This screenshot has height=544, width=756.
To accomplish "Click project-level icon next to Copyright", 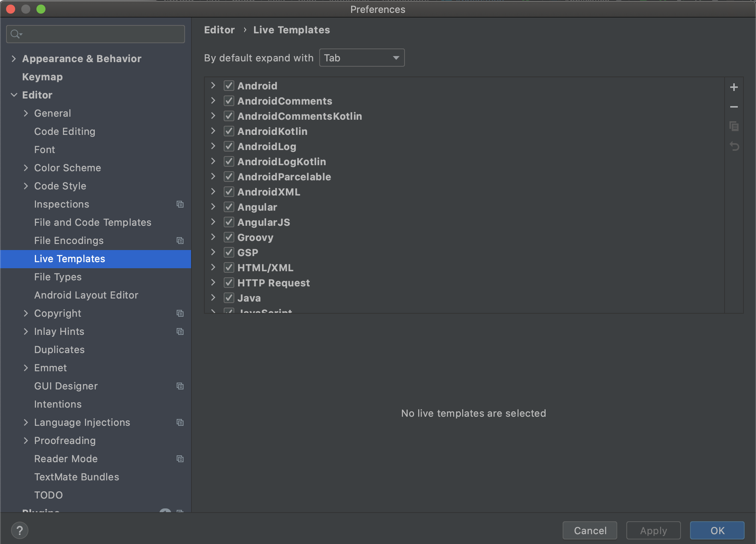I will (180, 313).
